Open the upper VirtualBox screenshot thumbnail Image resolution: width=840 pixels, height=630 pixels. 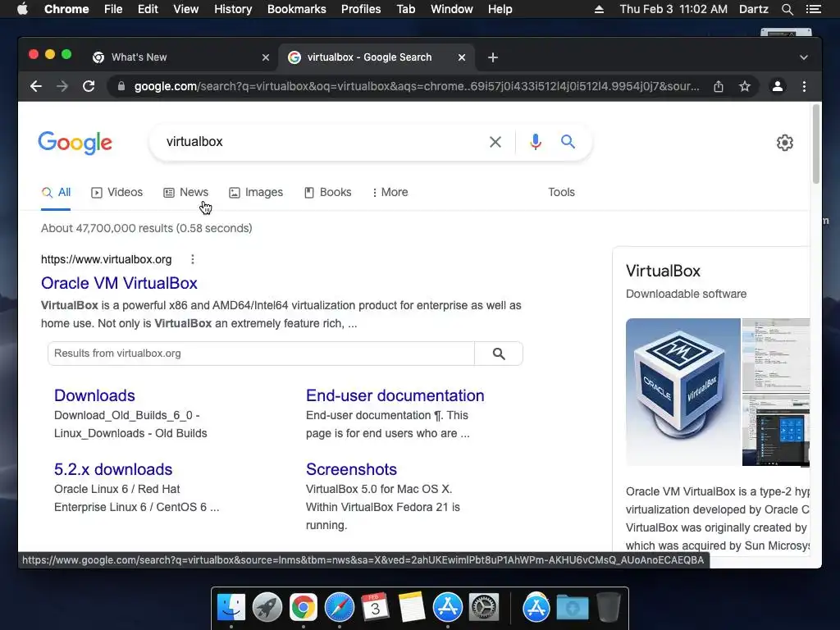point(776,355)
